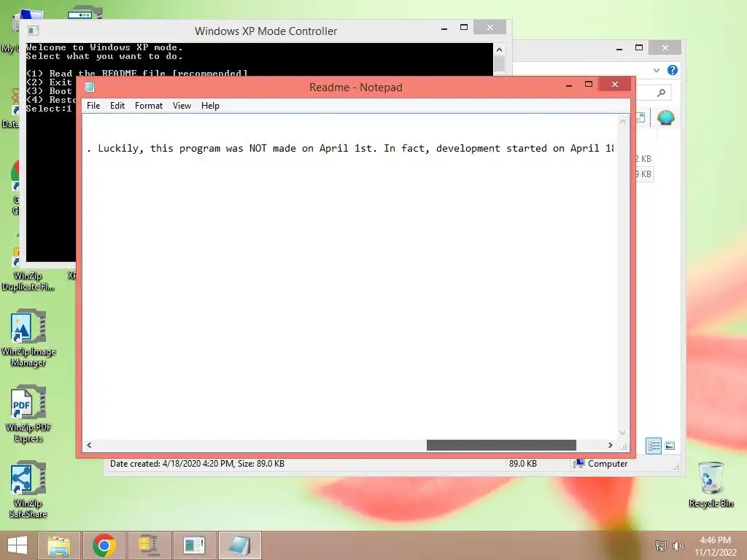Click the Notepad title bar icon
The height and width of the screenshot is (560, 747).
(x=90, y=87)
